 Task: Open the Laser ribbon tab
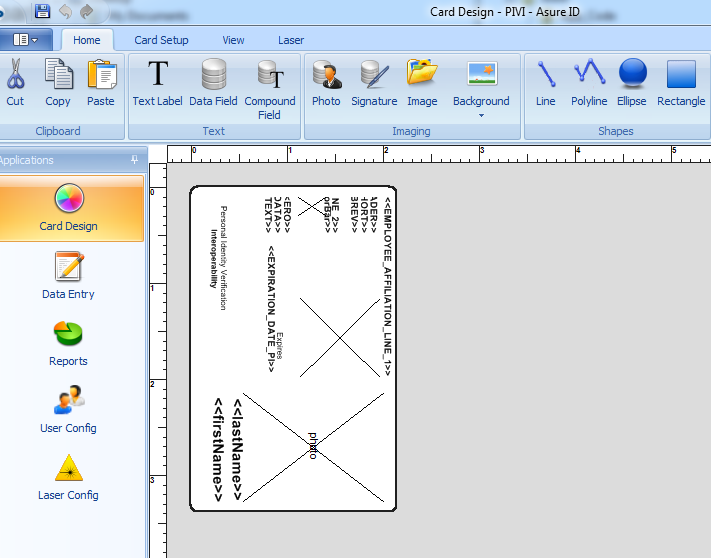[x=291, y=40]
